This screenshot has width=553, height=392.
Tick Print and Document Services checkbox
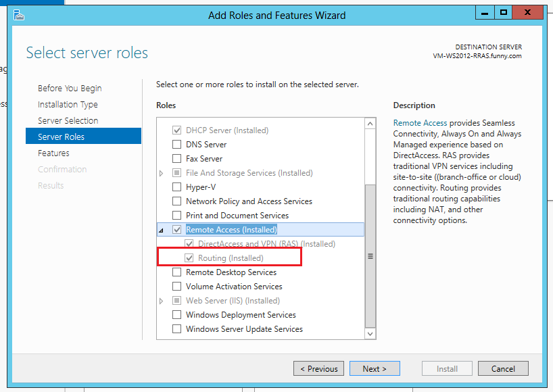[x=176, y=216]
